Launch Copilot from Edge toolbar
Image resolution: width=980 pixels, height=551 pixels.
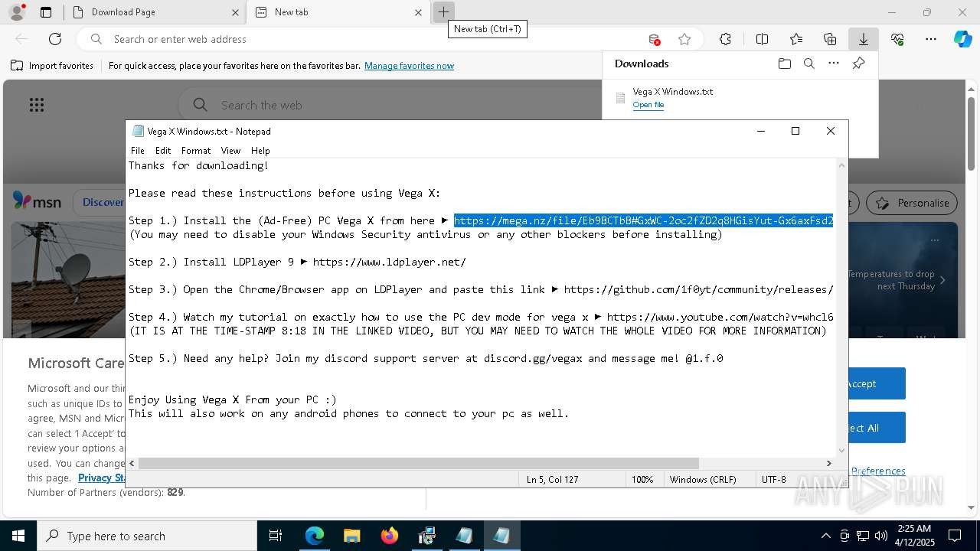pyautogui.click(x=962, y=39)
